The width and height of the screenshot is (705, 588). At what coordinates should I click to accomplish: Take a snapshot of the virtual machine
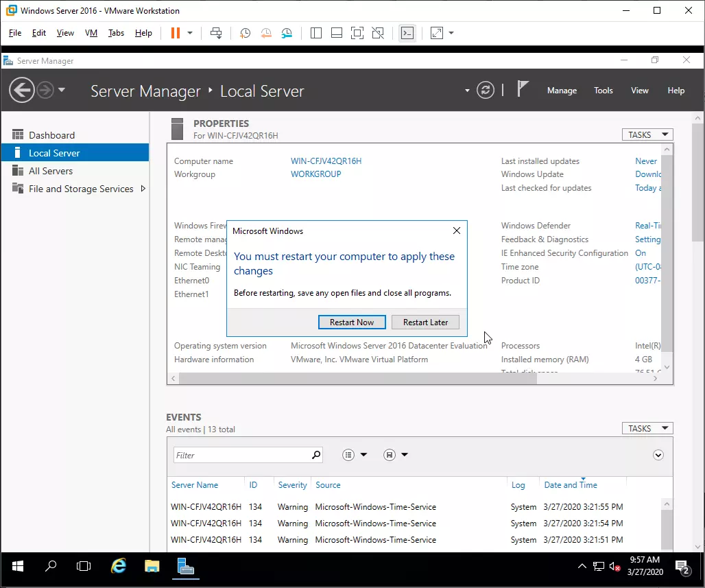[245, 33]
